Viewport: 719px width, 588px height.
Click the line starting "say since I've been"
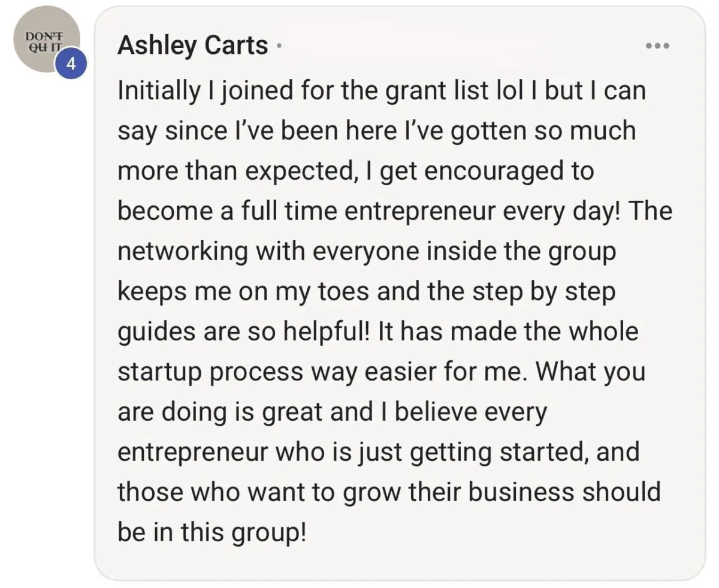(376, 131)
